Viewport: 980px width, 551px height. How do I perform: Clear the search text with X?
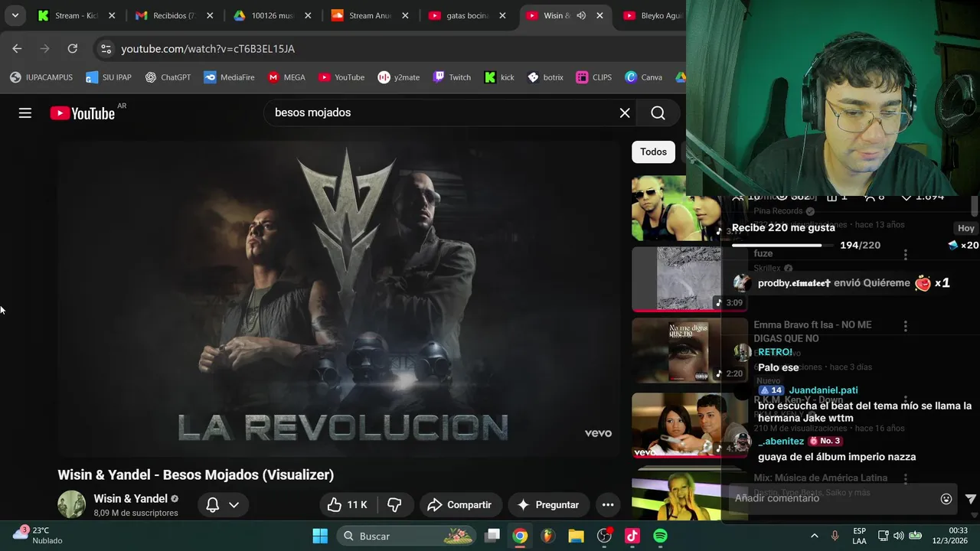[625, 113]
